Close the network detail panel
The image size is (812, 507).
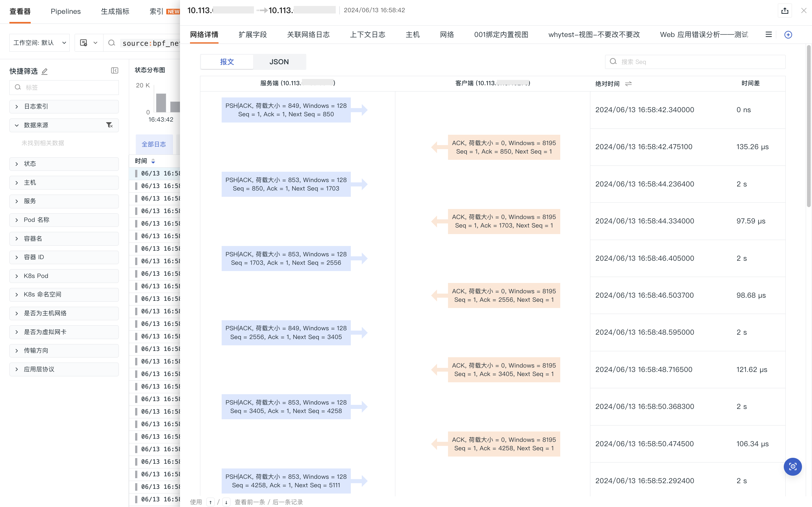[804, 11]
